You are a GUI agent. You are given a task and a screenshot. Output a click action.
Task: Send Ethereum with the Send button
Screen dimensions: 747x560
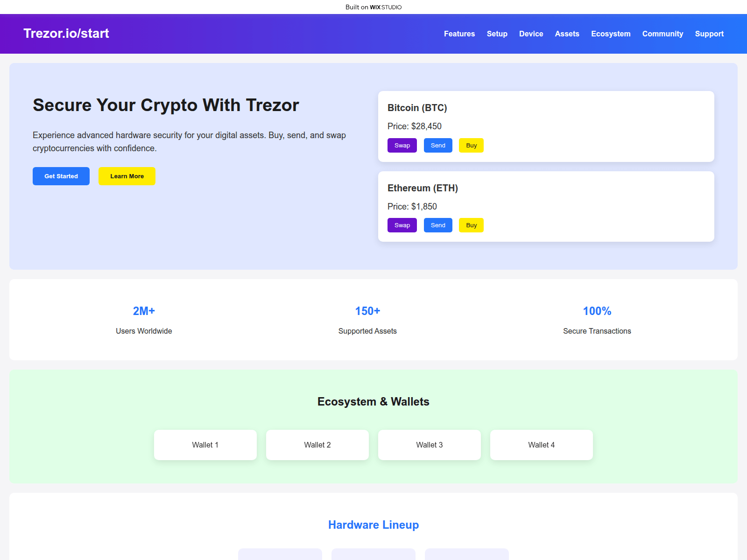[x=438, y=225]
